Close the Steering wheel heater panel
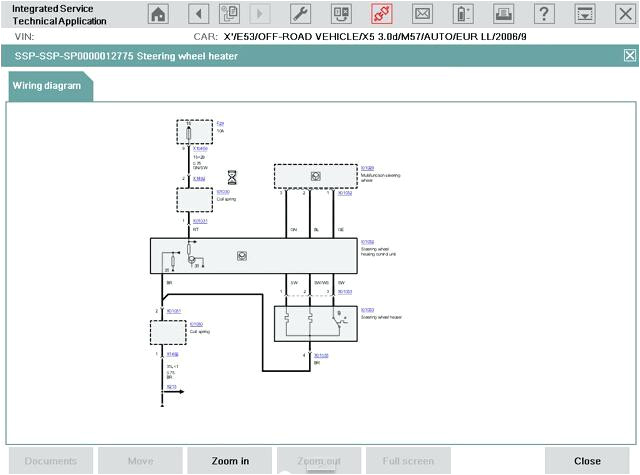The height and width of the screenshot is (475, 640). click(629, 56)
